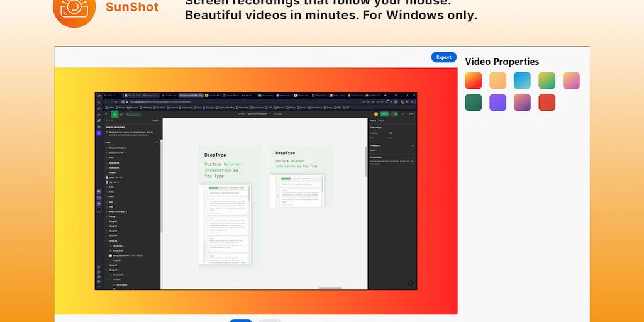Choose the light peach orange swatch
Viewport: 644px width, 322px height.
point(498,80)
